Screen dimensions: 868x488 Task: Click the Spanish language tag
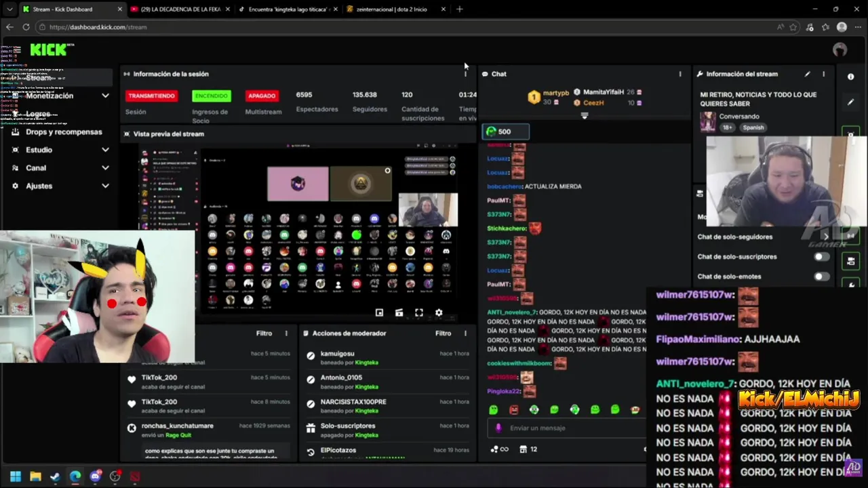(753, 127)
